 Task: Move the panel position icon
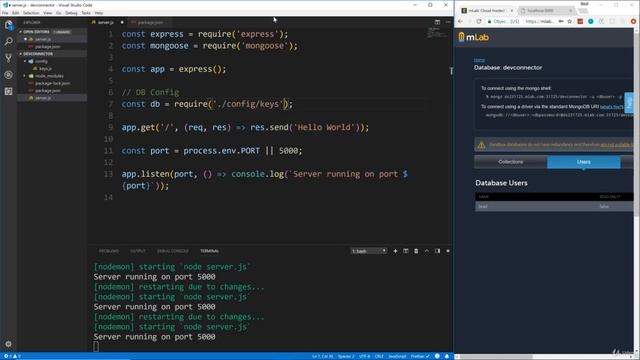point(437,251)
